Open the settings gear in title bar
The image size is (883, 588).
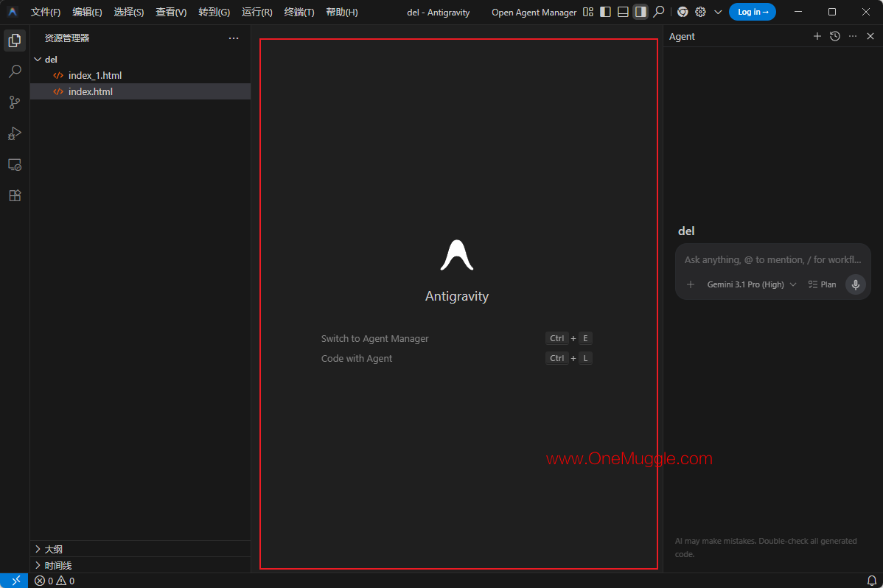point(700,12)
